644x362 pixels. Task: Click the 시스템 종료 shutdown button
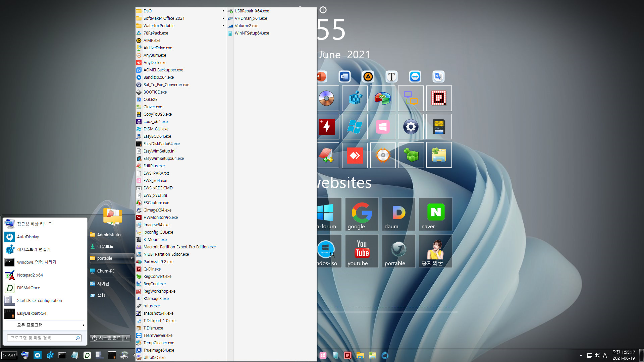pos(106,338)
